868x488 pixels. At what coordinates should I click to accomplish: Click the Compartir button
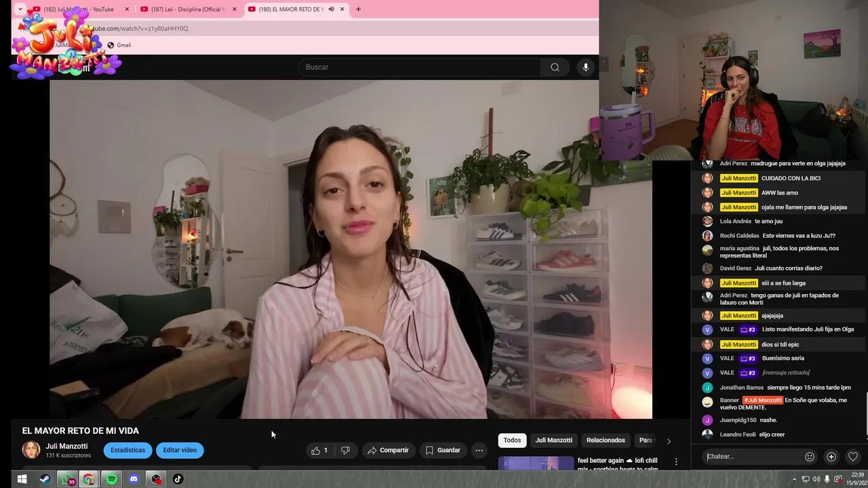click(x=388, y=450)
